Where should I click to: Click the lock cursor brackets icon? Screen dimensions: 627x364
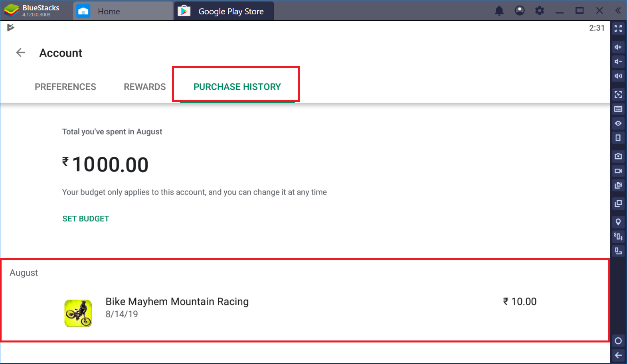tap(618, 94)
